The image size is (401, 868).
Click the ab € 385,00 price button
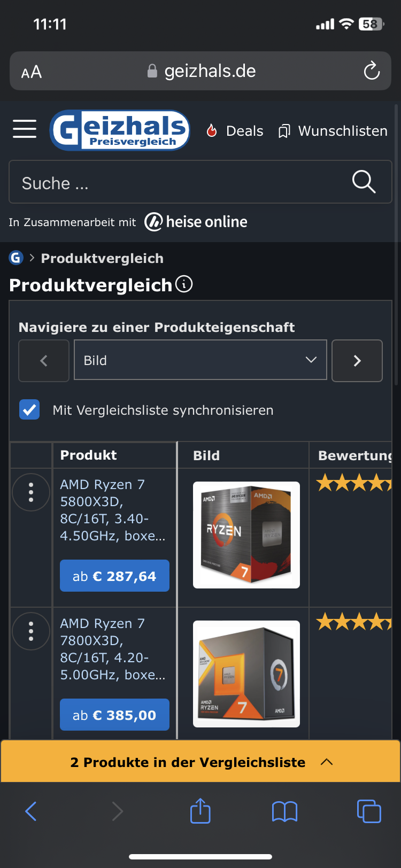[x=114, y=715]
